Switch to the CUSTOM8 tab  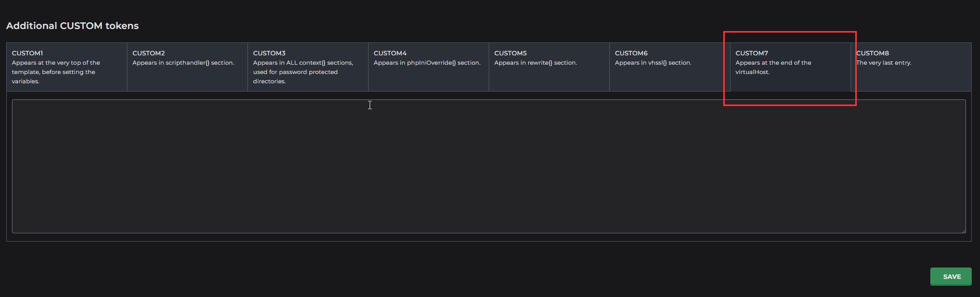pyautogui.click(x=873, y=53)
